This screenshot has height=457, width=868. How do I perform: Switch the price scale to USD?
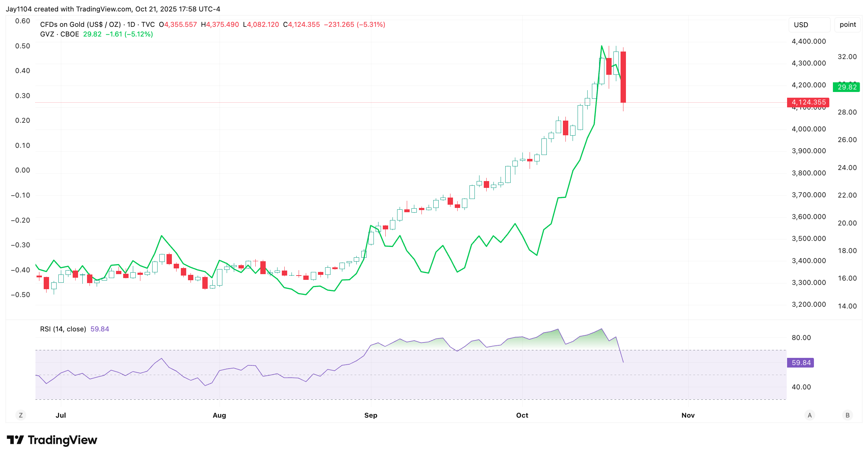tap(809, 24)
